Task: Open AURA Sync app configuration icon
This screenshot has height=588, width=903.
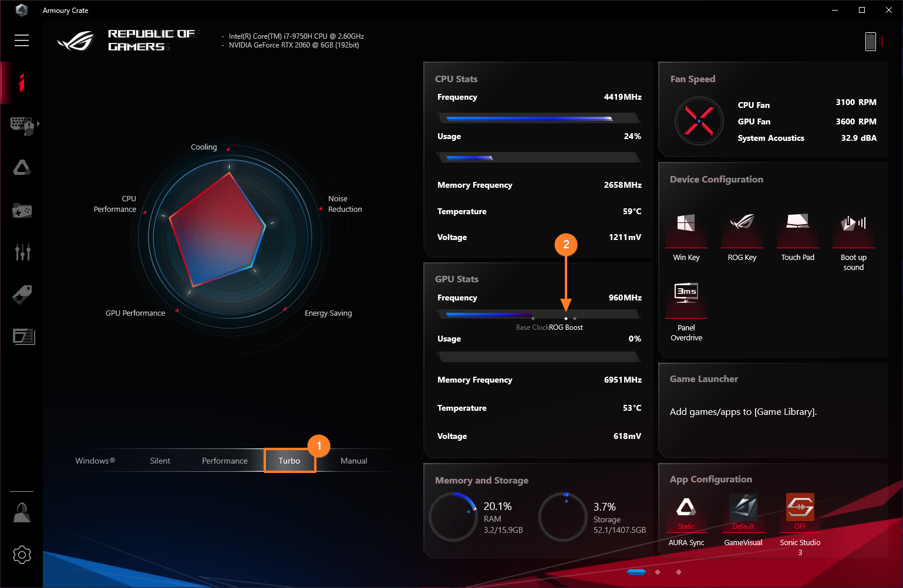Action: click(x=686, y=506)
